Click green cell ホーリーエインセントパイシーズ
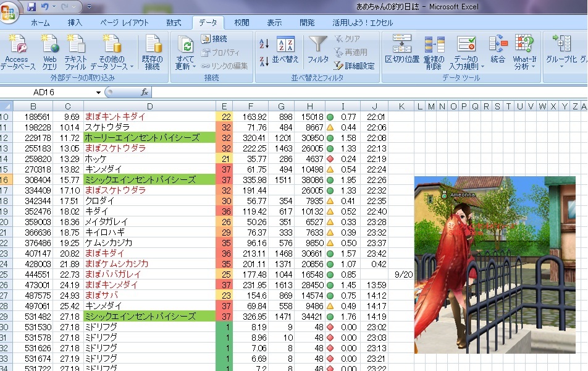 (149, 138)
